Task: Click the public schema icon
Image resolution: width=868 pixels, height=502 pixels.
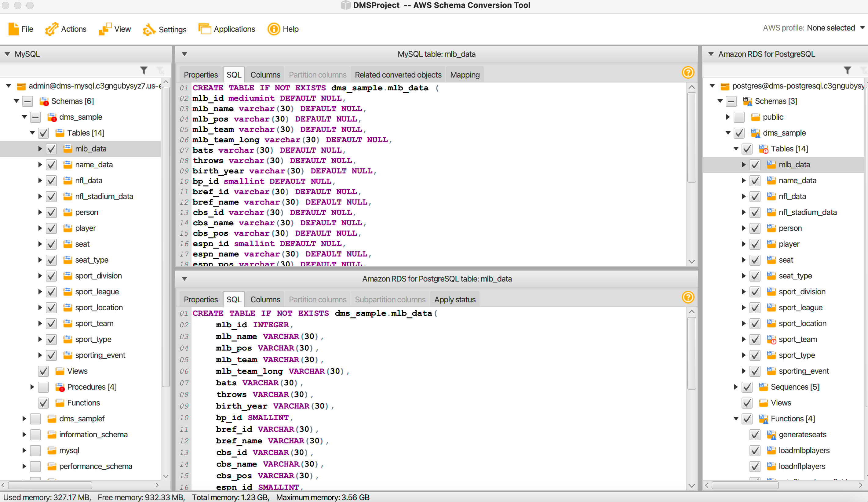Action: tap(755, 117)
